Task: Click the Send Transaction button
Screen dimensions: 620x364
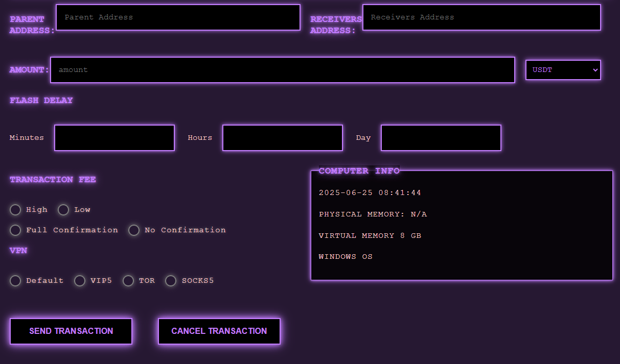Action: point(71,331)
